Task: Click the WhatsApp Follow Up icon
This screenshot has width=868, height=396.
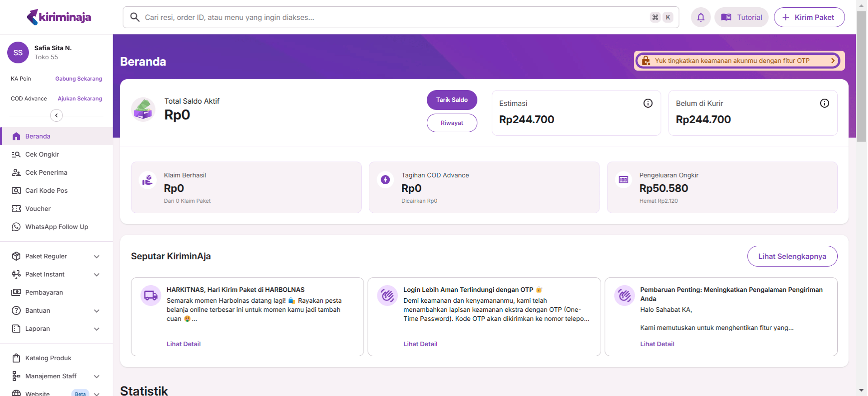Action: (x=16, y=227)
